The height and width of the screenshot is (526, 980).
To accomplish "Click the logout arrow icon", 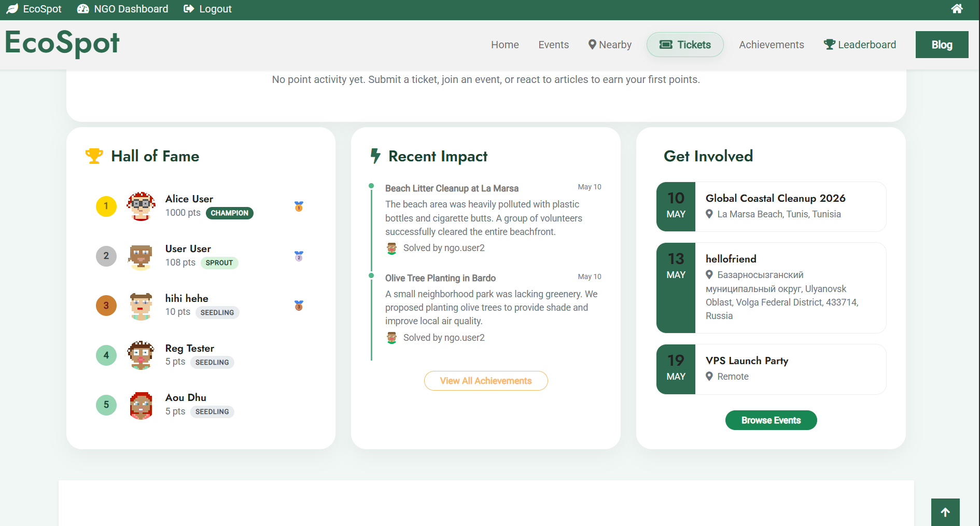I will [x=189, y=9].
